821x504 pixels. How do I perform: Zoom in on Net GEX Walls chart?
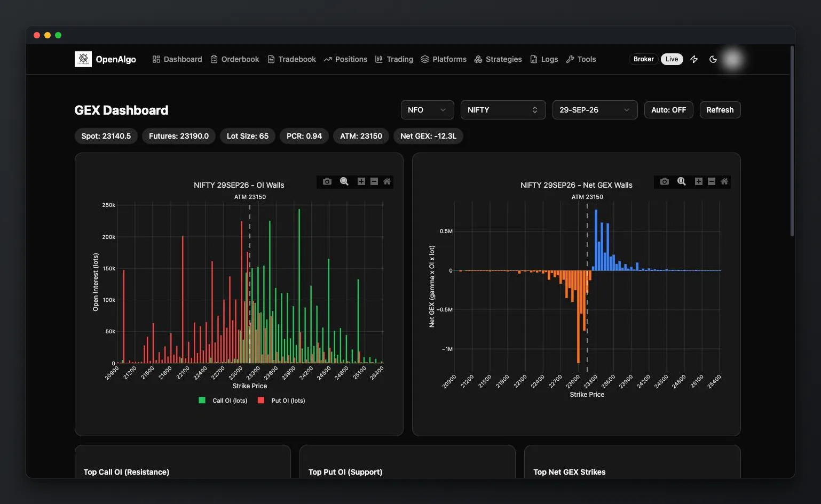(699, 181)
